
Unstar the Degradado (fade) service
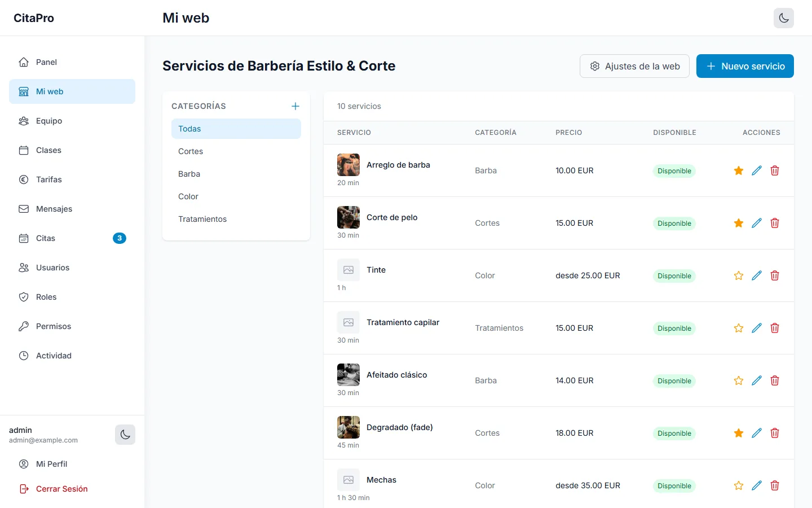pyautogui.click(x=739, y=433)
